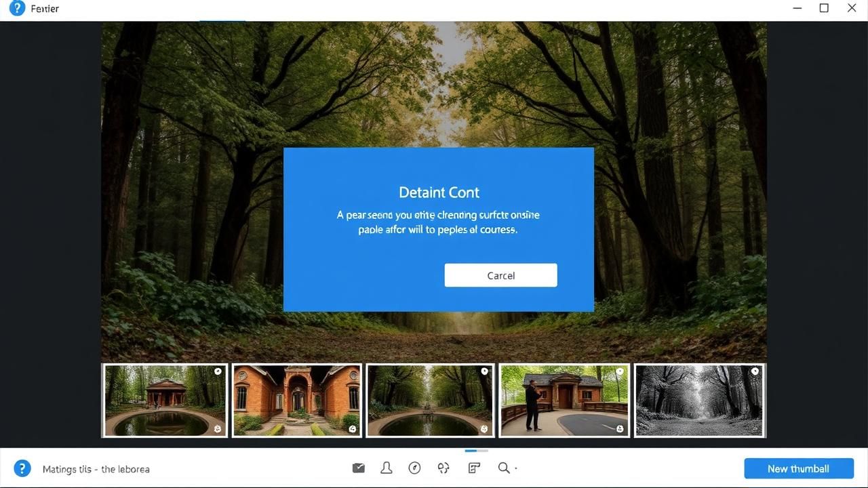Image resolution: width=868 pixels, height=488 pixels.
Task: Open the list layout icon in toolbar
Action: coord(474,468)
